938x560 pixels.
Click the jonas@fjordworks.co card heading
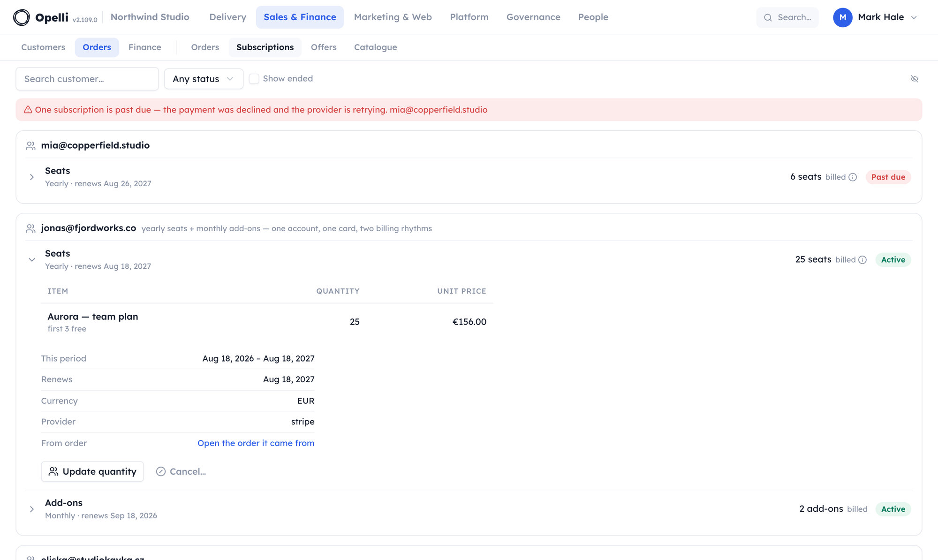89,228
